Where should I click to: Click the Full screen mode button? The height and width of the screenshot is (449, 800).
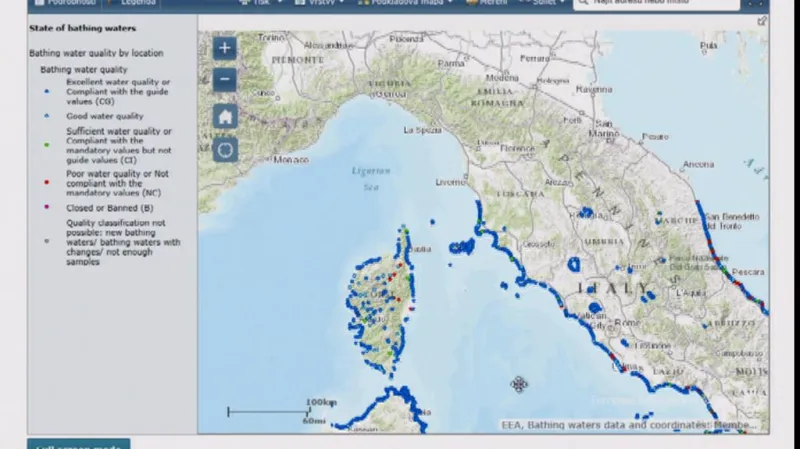coord(79,444)
